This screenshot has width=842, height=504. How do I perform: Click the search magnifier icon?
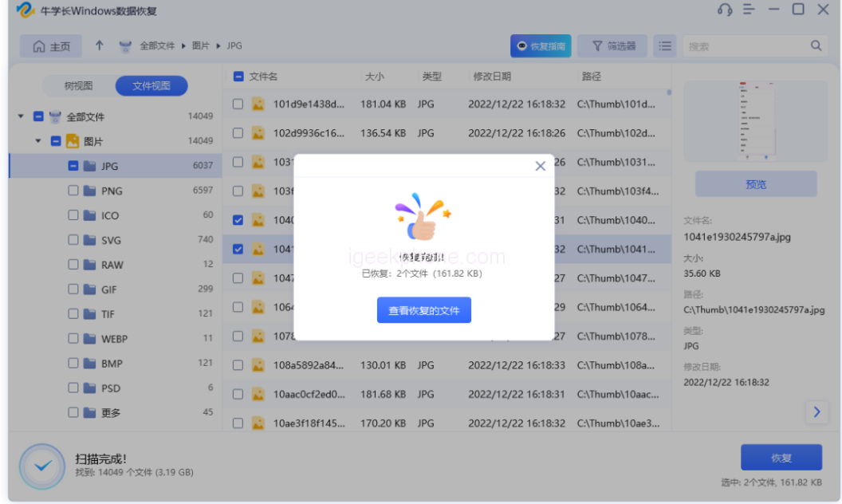point(816,45)
